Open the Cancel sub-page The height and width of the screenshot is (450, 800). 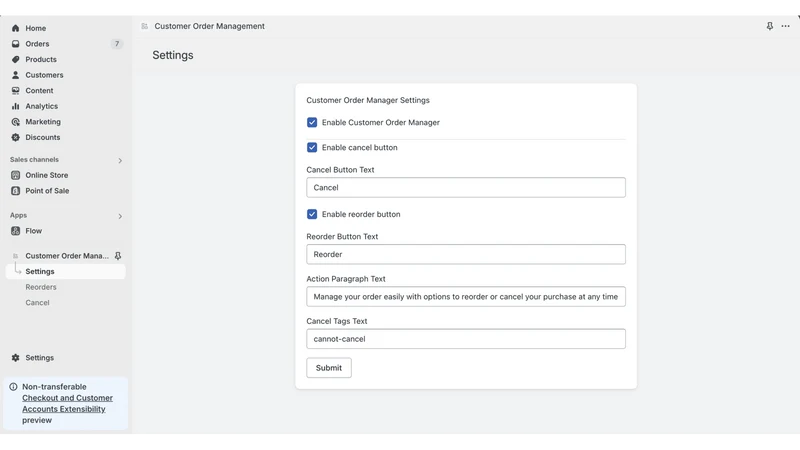37,303
